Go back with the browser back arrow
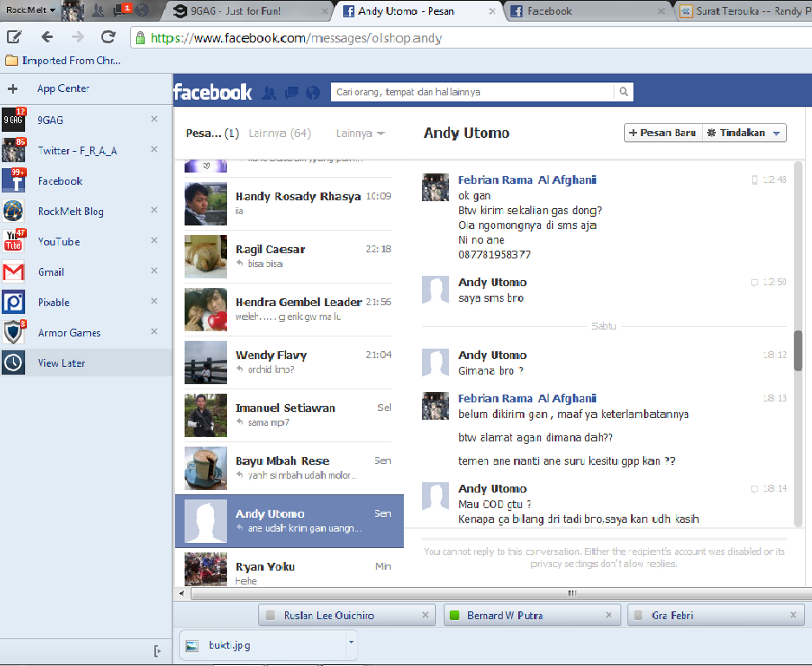The image size is (812, 666). (47, 36)
